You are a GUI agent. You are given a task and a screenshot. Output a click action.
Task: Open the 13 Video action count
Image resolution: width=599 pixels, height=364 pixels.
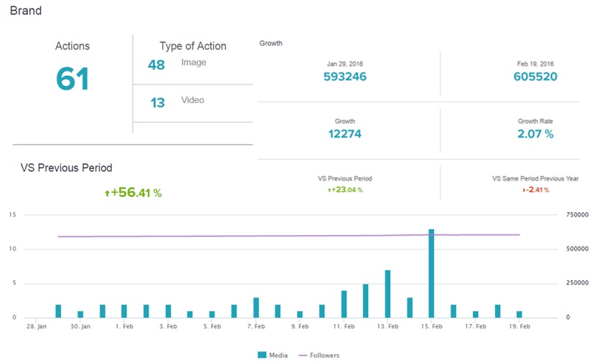157,103
